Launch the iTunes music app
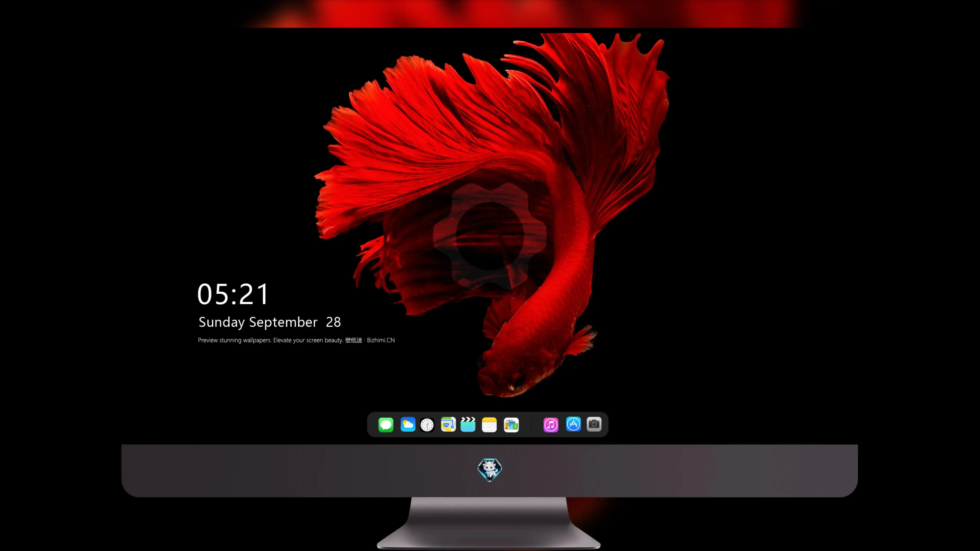This screenshot has width=980, height=551. coord(551,425)
